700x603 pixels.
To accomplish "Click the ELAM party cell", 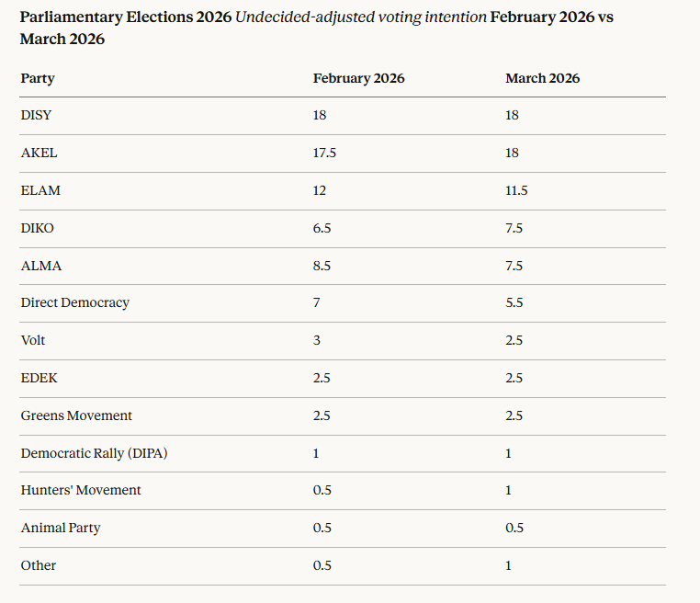I will [x=40, y=190].
